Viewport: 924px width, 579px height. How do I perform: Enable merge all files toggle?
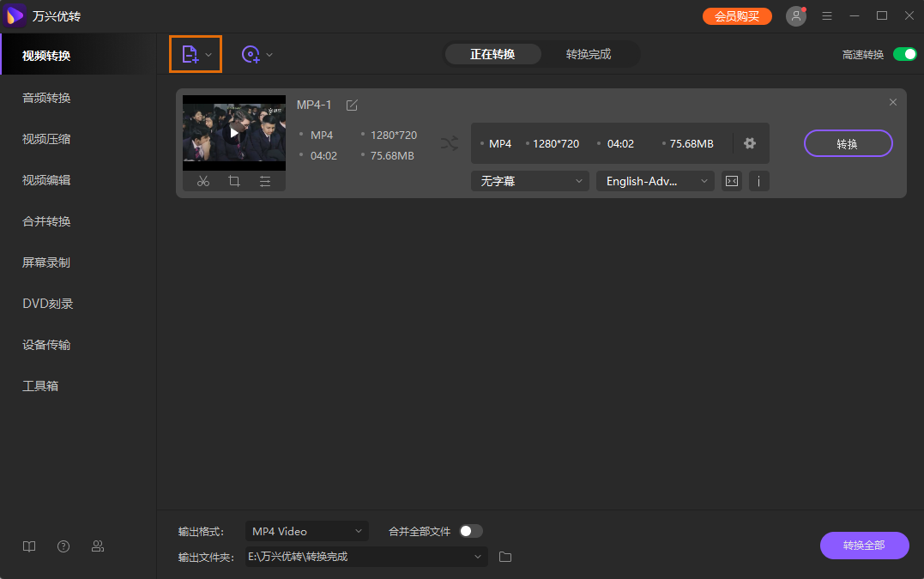point(471,531)
